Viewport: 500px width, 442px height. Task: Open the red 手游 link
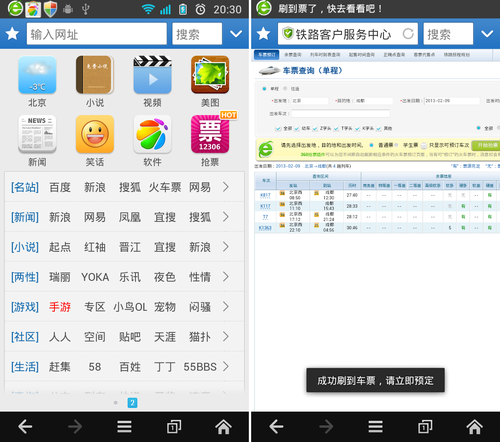(x=60, y=307)
